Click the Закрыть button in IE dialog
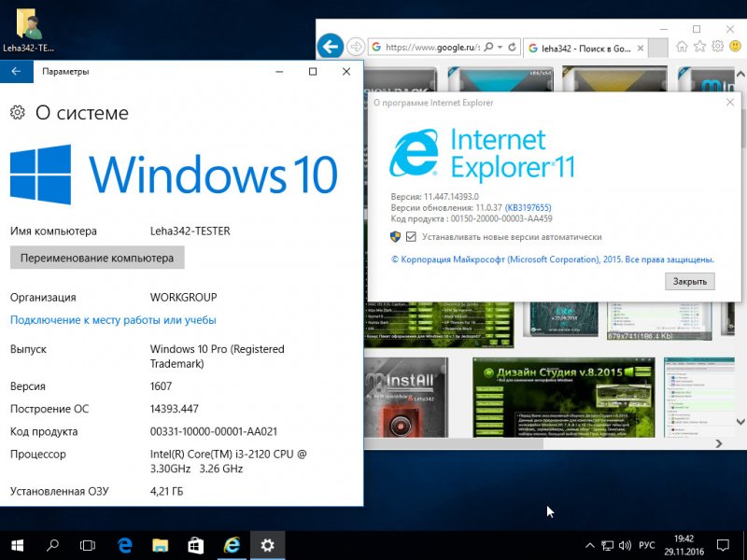 [689, 282]
